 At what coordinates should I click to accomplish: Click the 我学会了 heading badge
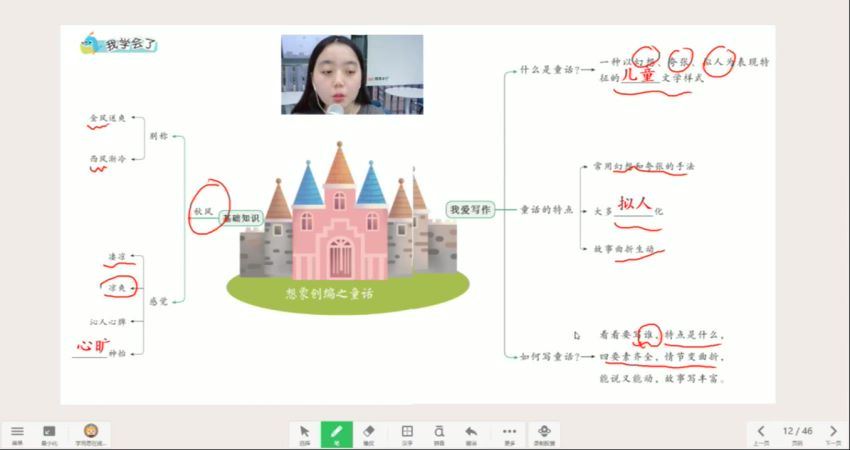tap(119, 44)
